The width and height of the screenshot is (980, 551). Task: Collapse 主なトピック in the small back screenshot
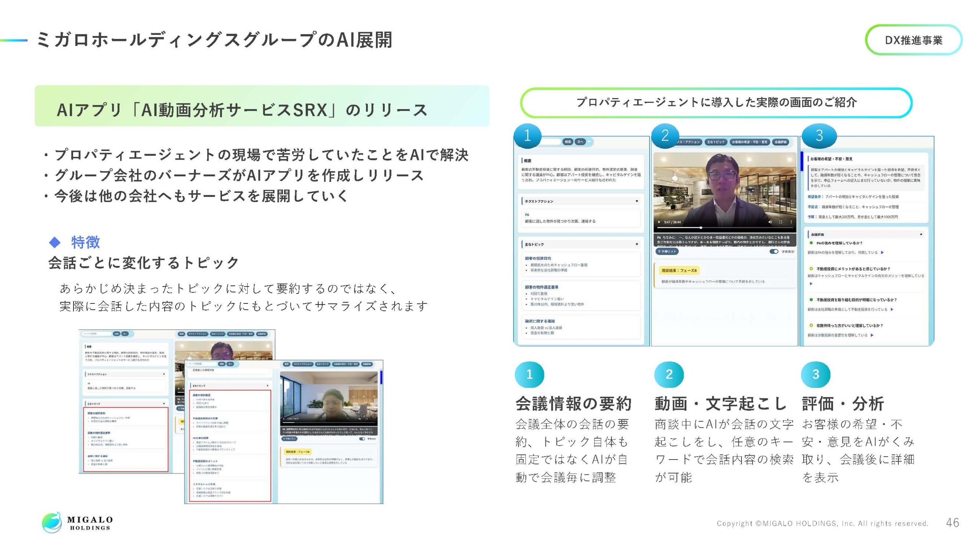164,404
